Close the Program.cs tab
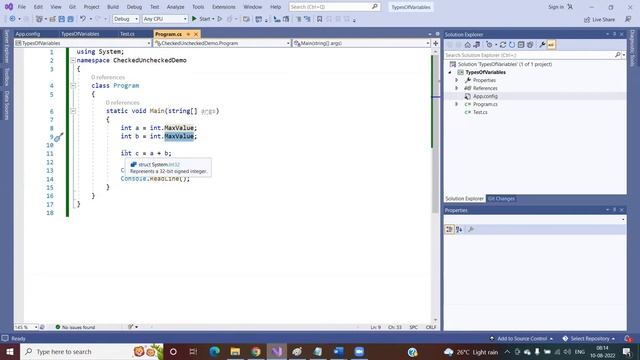The width and height of the screenshot is (640, 360). 196,34
